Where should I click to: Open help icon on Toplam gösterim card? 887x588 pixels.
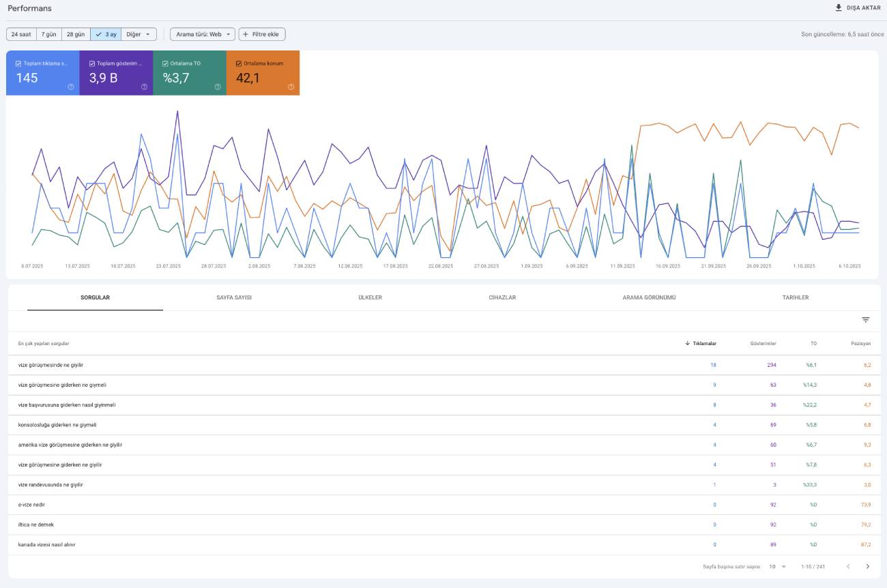click(x=144, y=87)
